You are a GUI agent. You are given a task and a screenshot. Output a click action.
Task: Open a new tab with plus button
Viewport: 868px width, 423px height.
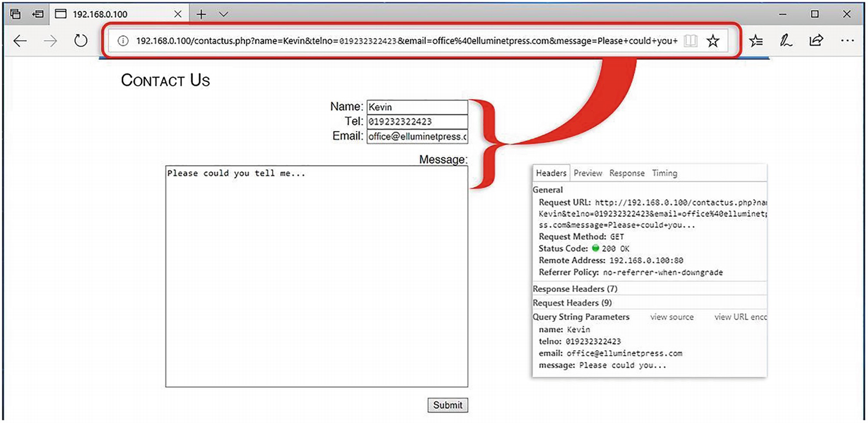pyautogui.click(x=201, y=14)
